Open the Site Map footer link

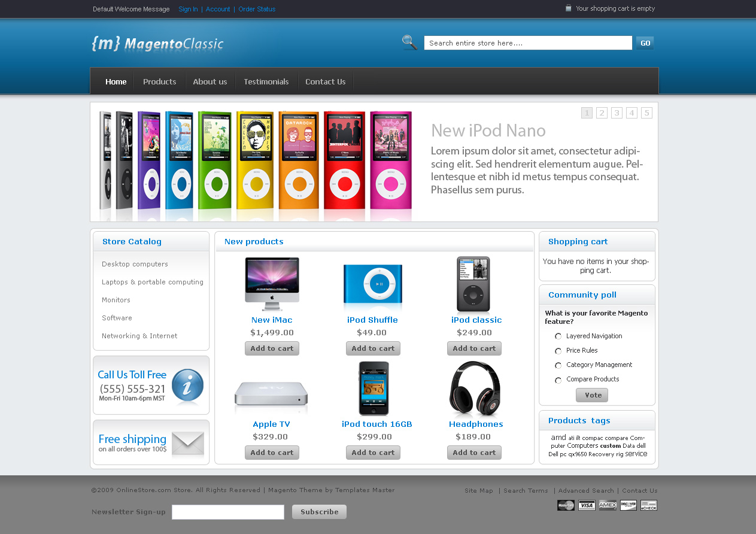click(x=479, y=490)
